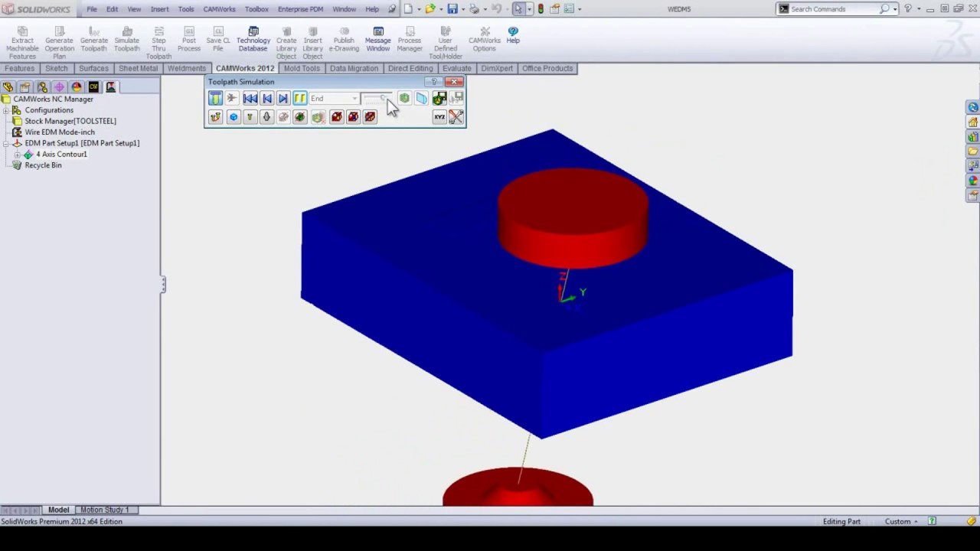Click CAMWorks Help icon
The width and height of the screenshot is (980, 551).
pos(513,31)
